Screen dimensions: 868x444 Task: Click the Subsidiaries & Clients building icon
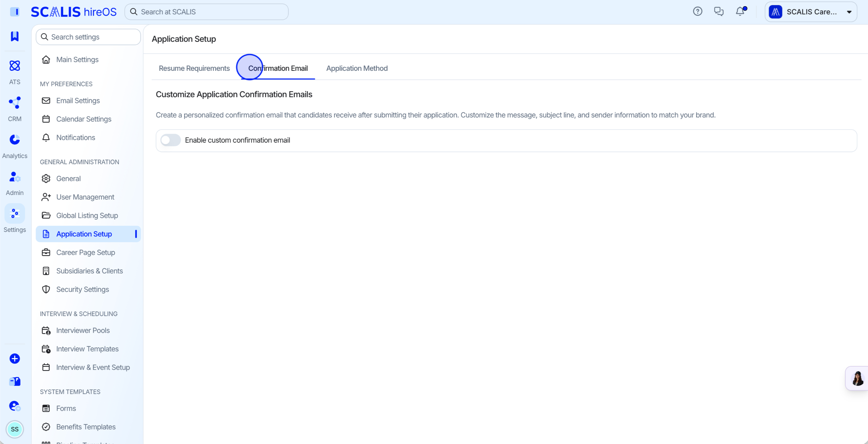[x=46, y=271]
